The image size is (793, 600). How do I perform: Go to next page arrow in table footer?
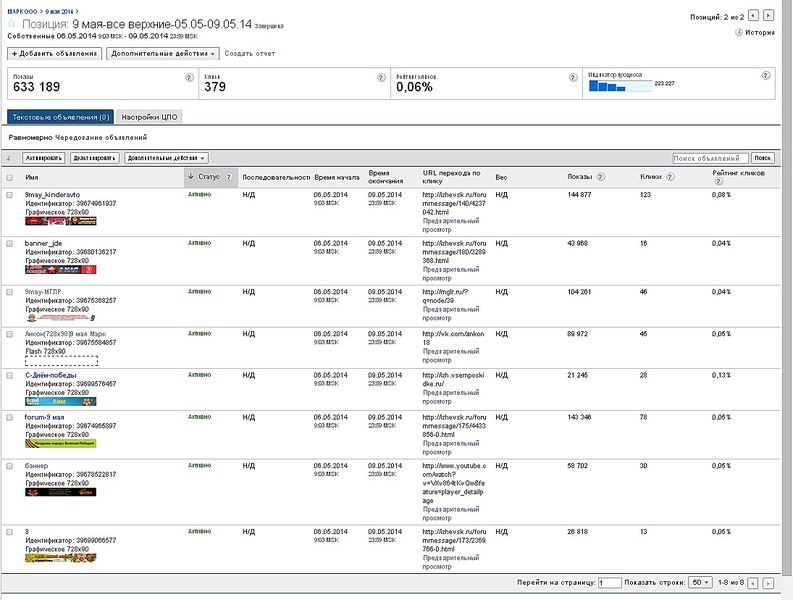tap(768, 583)
